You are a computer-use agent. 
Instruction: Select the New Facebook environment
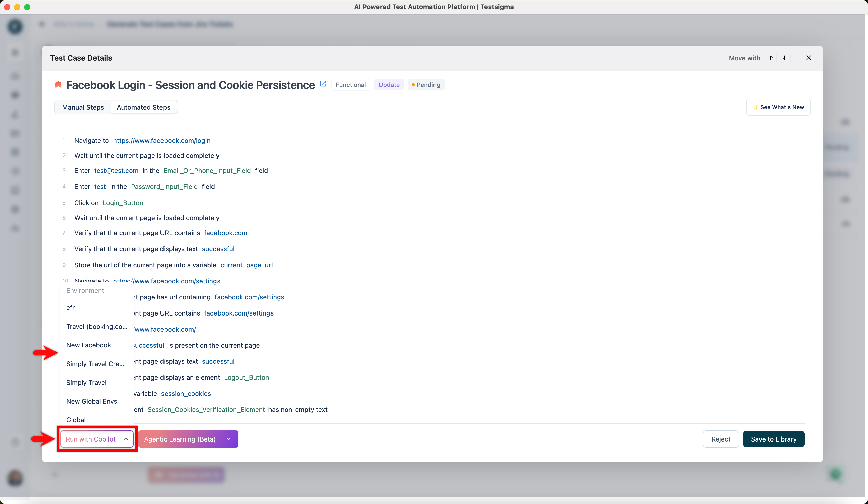tap(88, 345)
